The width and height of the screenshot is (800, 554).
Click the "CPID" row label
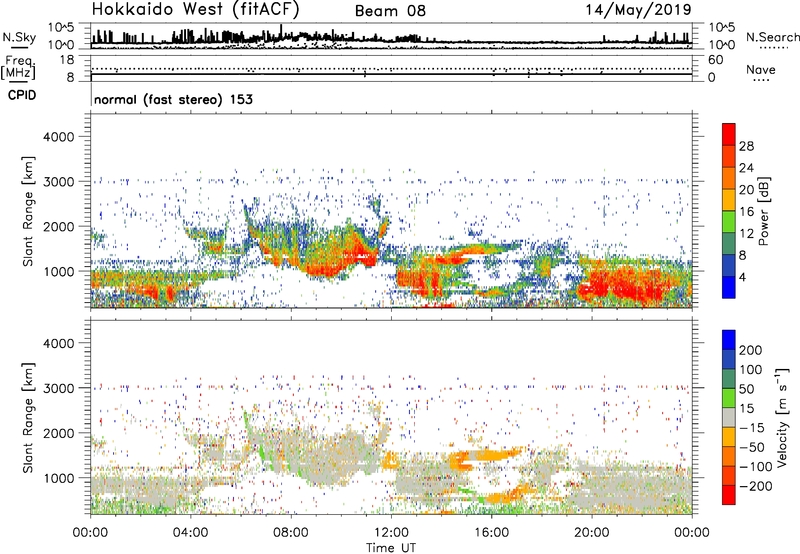22,95
